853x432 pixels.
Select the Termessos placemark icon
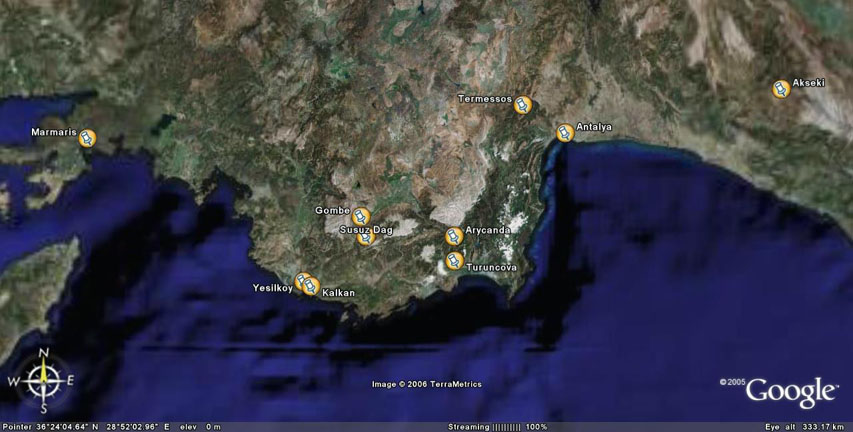522,104
